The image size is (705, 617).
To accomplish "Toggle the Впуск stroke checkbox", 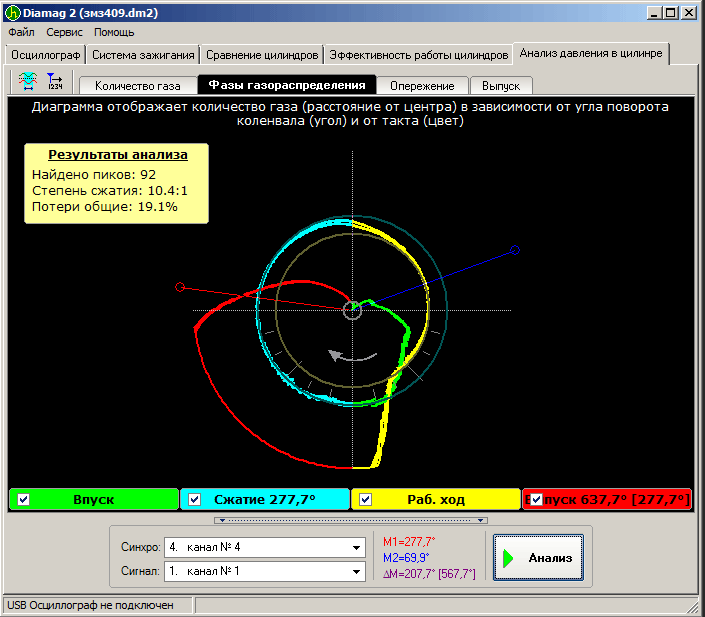I will [x=23, y=500].
